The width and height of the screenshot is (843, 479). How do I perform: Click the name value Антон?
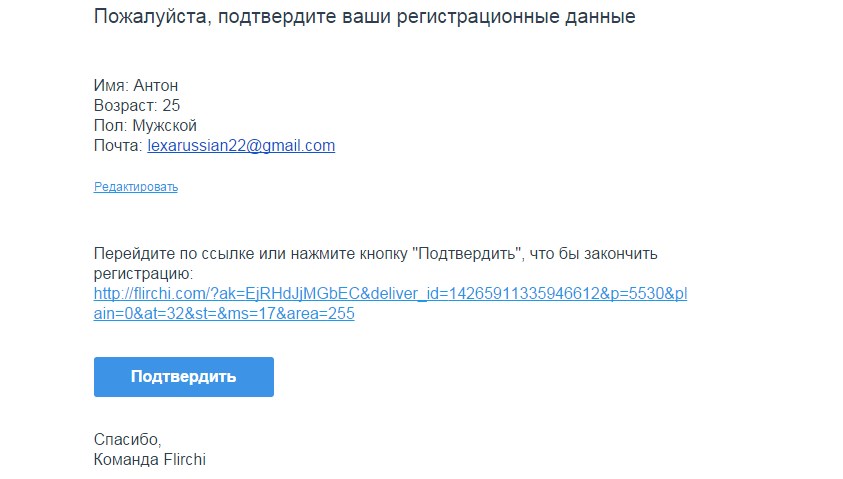pyautogui.click(x=155, y=85)
